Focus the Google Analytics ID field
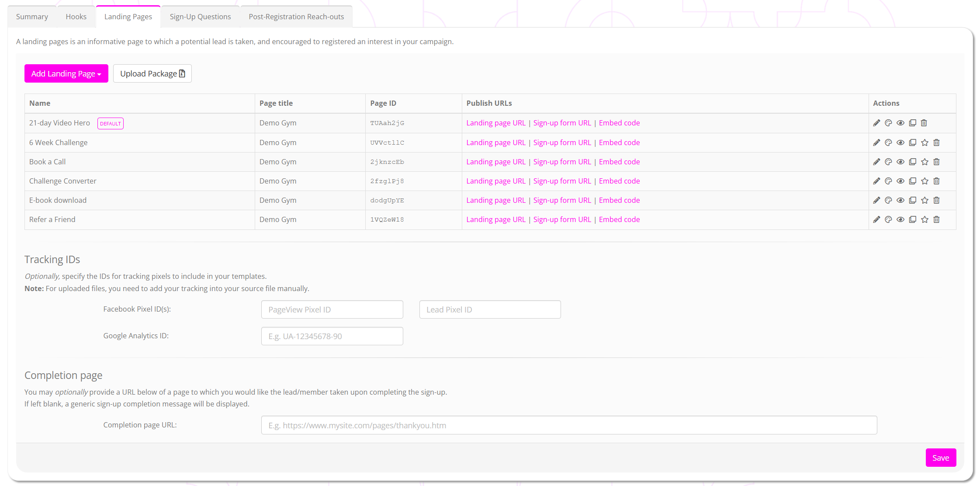 click(332, 336)
